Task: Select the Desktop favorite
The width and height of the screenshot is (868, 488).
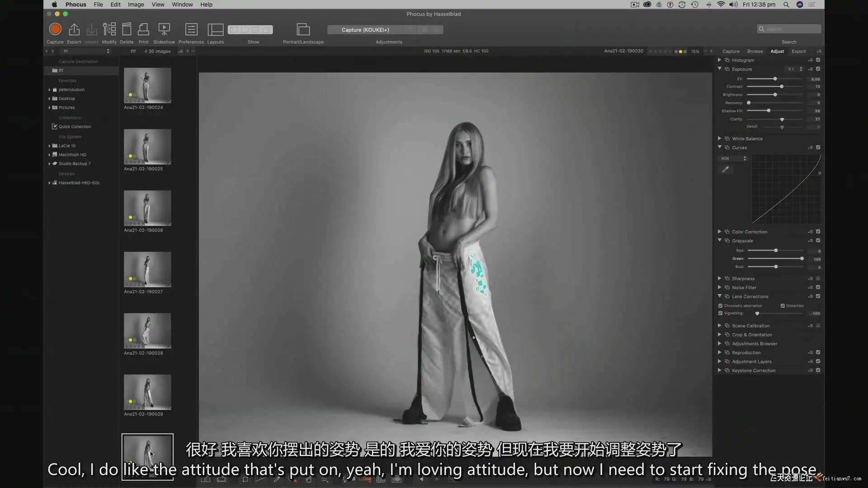Action: click(x=66, y=99)
